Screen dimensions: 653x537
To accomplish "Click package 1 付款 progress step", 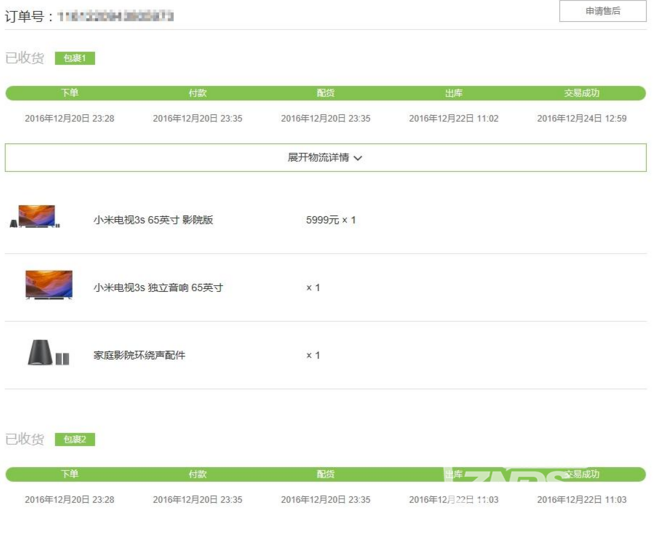I will coord(197,93).
